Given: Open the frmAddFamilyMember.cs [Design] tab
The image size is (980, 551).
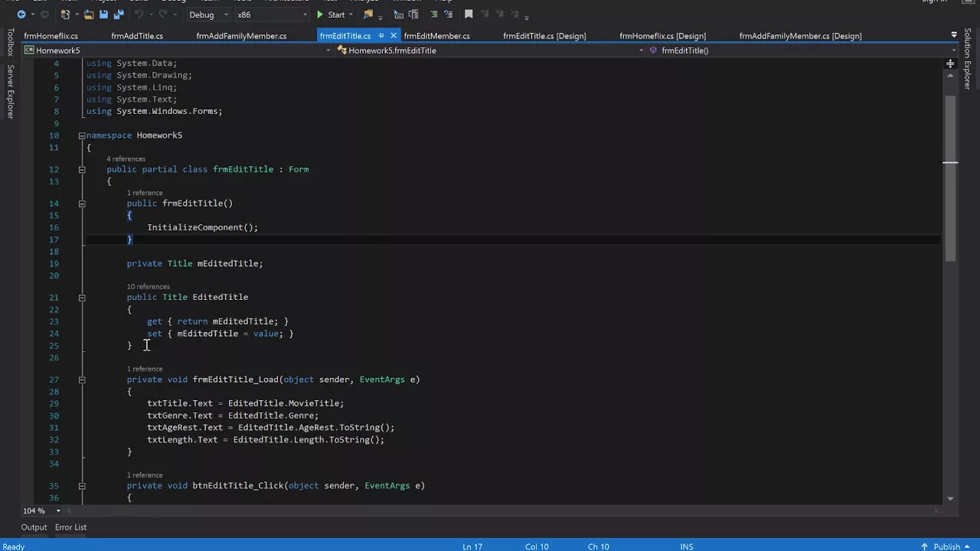Looking at the screenshot, I should [x=800, y=36].
